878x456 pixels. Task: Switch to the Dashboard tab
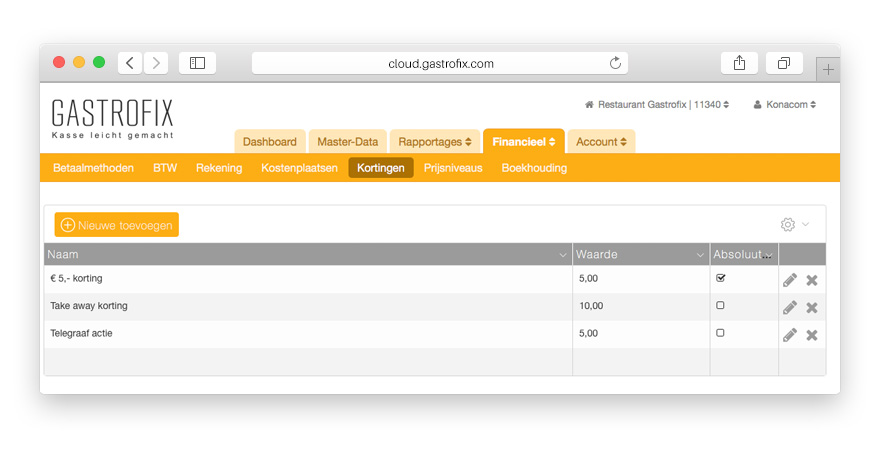(x=269, y=142)
